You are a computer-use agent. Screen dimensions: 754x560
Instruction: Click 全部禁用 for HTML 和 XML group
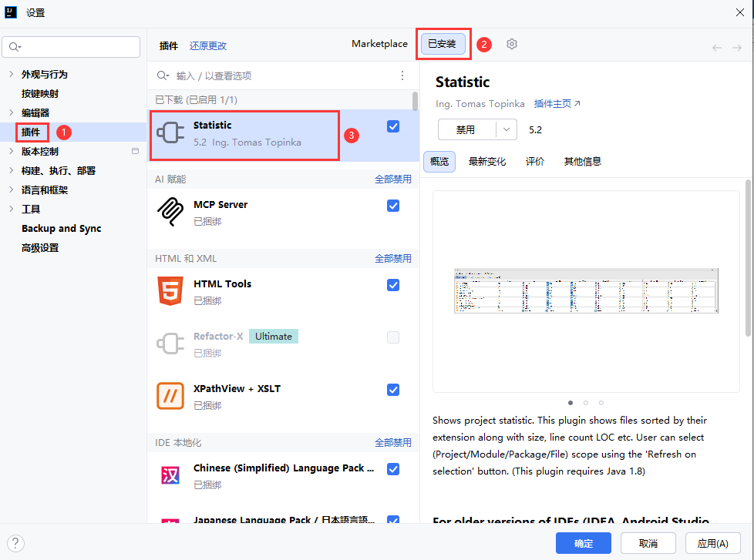[x=393, y=258]
